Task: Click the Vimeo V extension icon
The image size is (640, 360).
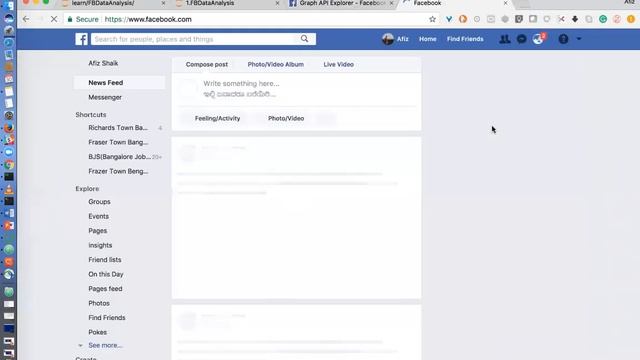Action: pos(449,19)
